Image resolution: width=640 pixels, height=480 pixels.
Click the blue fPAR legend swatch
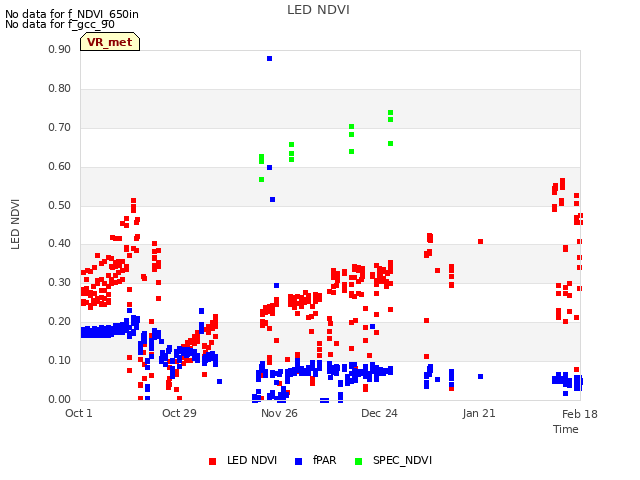point(298,461)
